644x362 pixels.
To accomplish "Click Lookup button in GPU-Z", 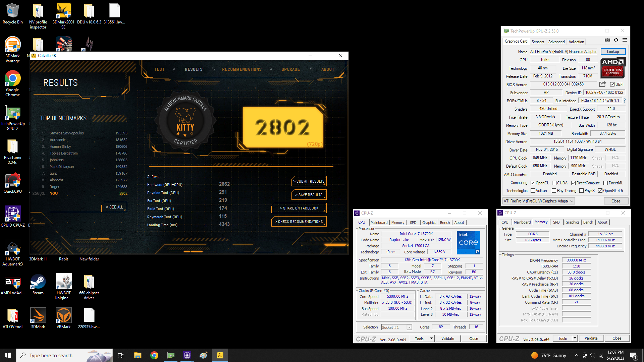I will click(613, 52).
